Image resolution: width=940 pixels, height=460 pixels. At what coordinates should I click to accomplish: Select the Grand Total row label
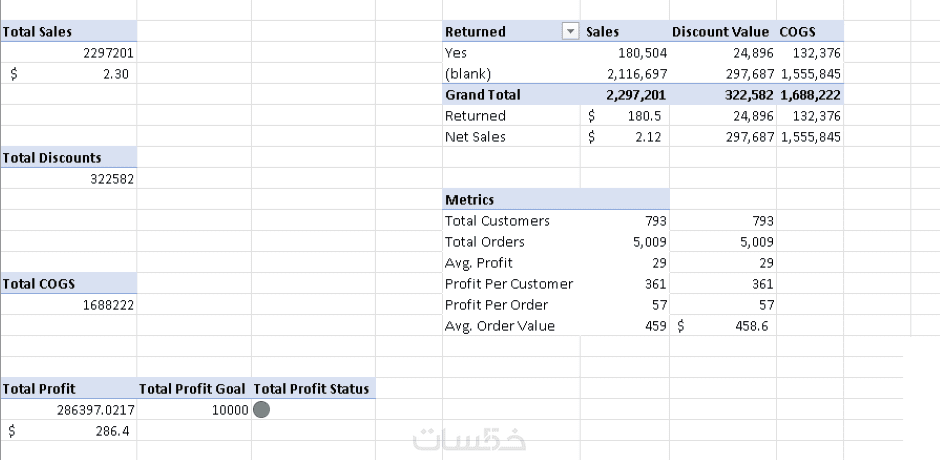pos(483,95)
